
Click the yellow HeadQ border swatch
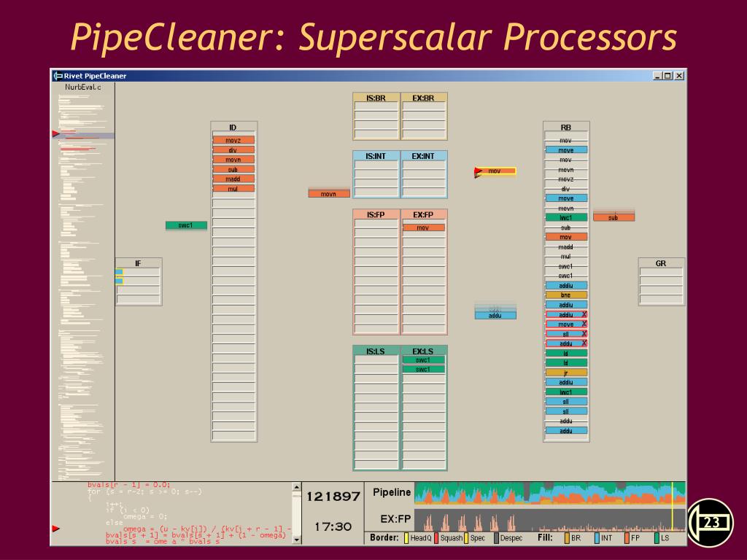point(406,538)
